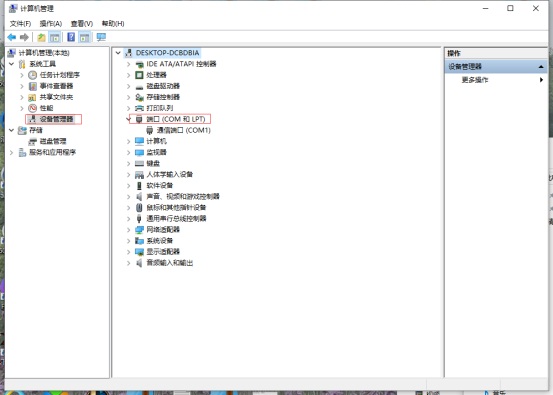The height and width of the screenshot is (395, 553).
Task: Click the 网络适配器 icon
Action: [139, 230]
